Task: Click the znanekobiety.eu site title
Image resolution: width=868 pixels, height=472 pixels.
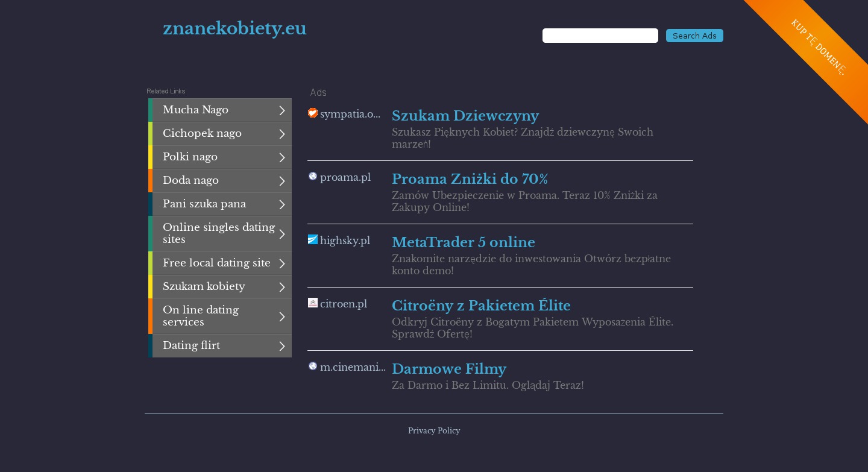Action: pos(234,28)
